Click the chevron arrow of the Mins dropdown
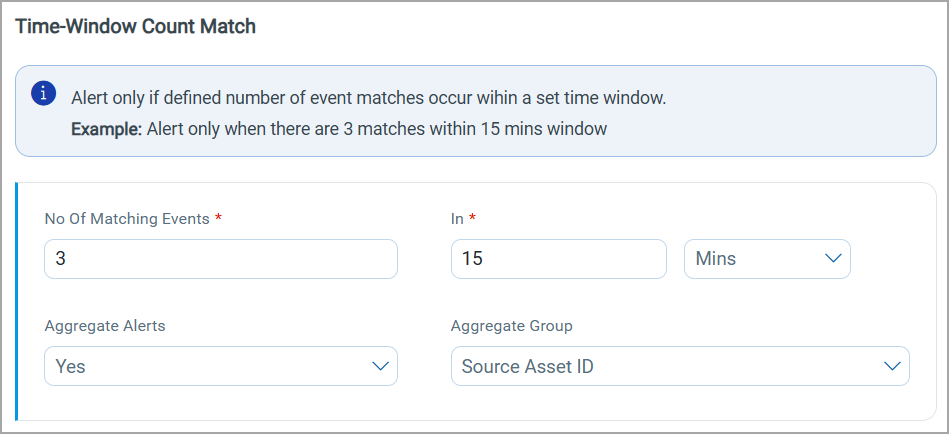Screen dimensions: 949x434 [833, 258]
